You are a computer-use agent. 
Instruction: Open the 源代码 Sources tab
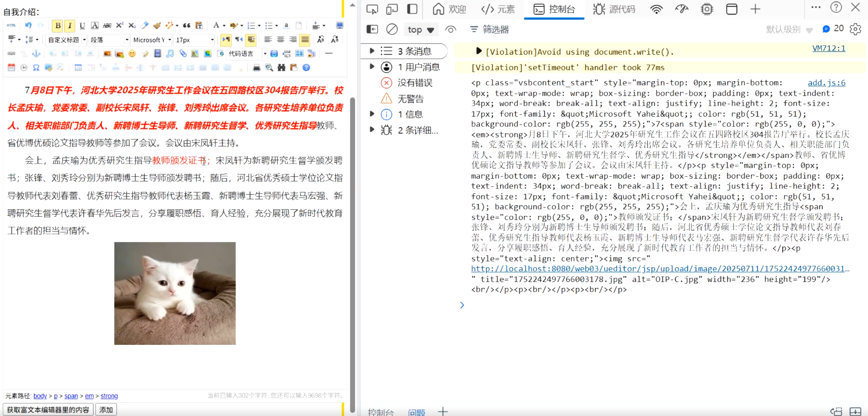(614, 9)
